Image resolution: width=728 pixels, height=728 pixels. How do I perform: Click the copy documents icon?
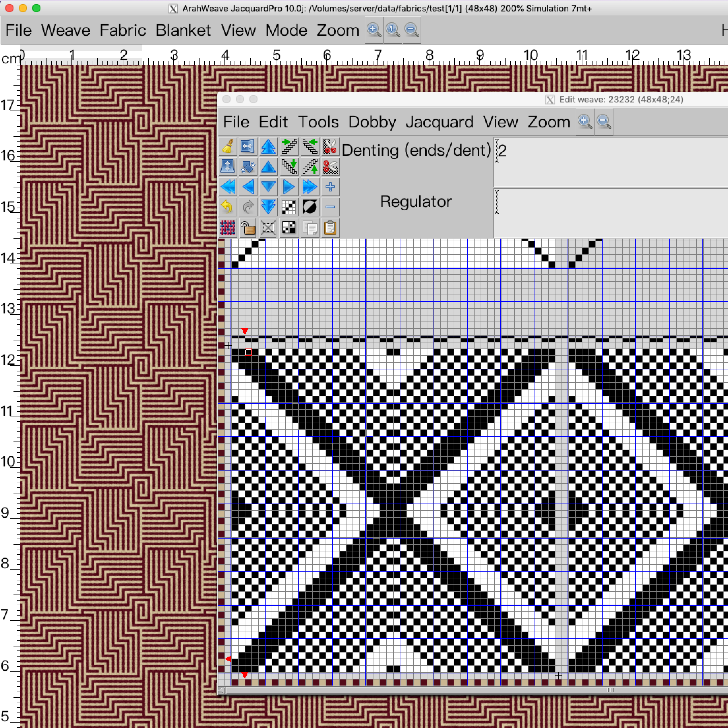310,228
